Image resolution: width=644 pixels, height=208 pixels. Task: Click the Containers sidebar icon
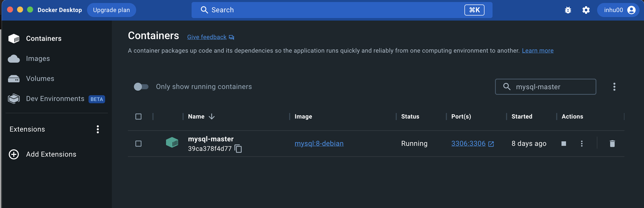(x=14, y=39)
